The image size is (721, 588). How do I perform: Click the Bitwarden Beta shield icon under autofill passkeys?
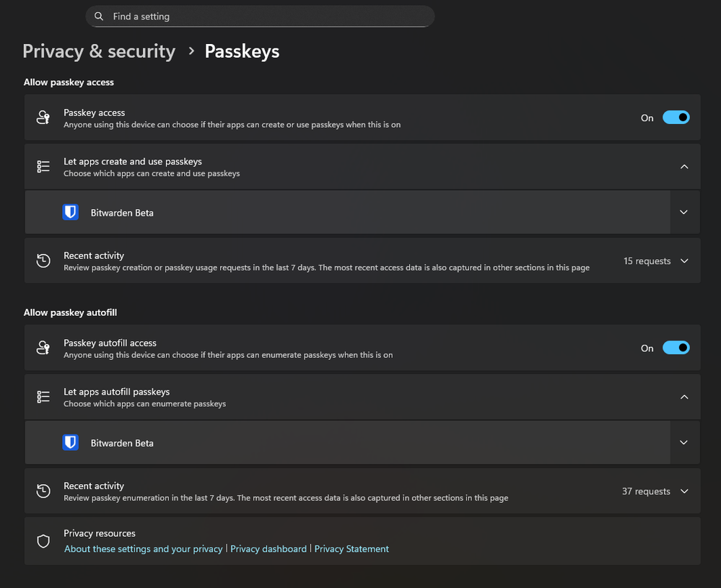click(70, 443)
